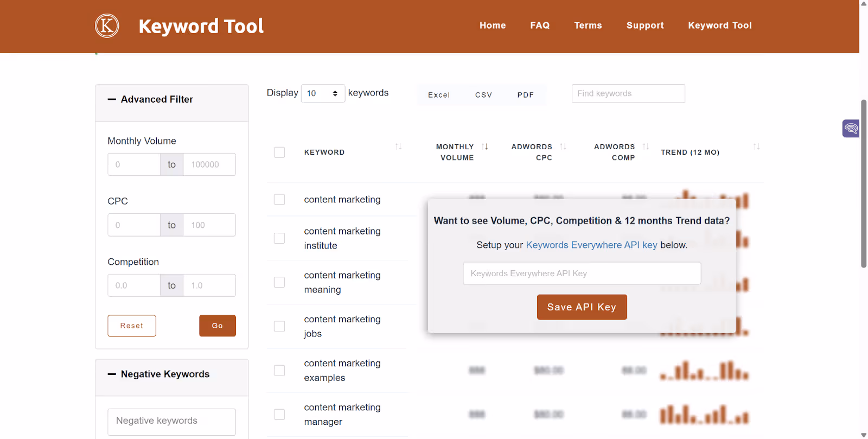868x439 pixels.
Task: Click the scrollbar up arrow
Action: (x=864, y=4)
